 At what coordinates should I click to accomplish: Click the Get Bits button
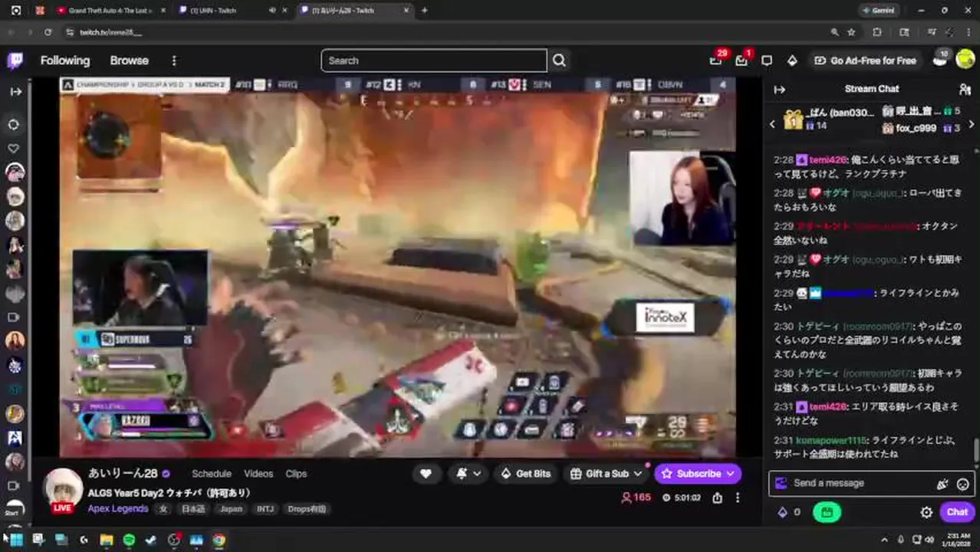click(525, 474)
